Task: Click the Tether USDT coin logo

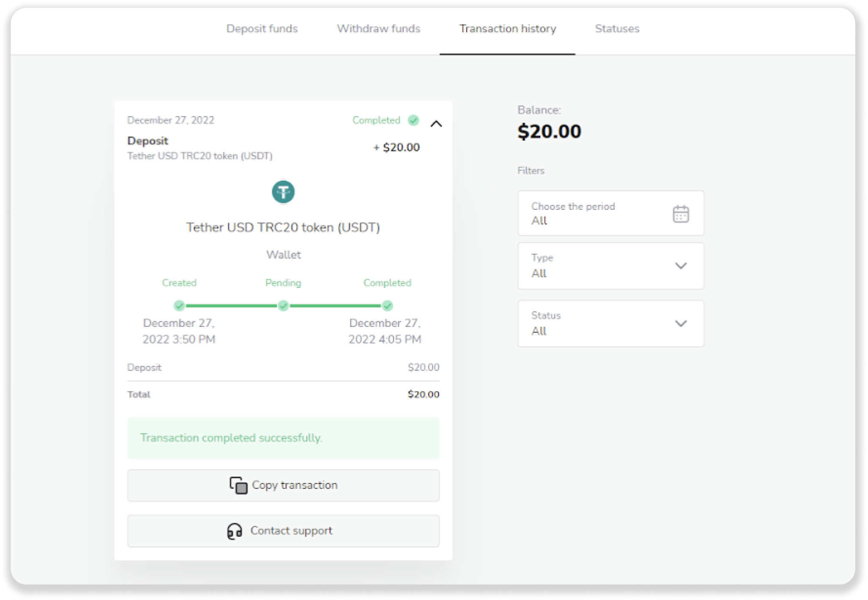Action: pos(283,192)
